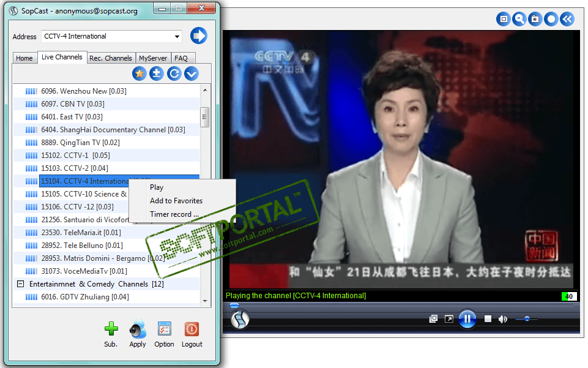Click the first player toolbar window-size icon
The width and height of the screenshot is (588, 368).
point(503,19)
